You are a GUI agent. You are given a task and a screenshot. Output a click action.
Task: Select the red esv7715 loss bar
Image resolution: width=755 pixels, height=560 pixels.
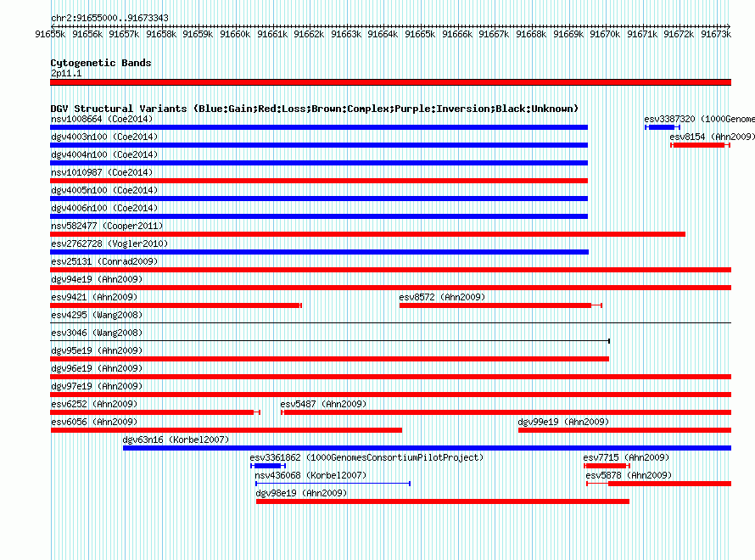coord(607,466)
